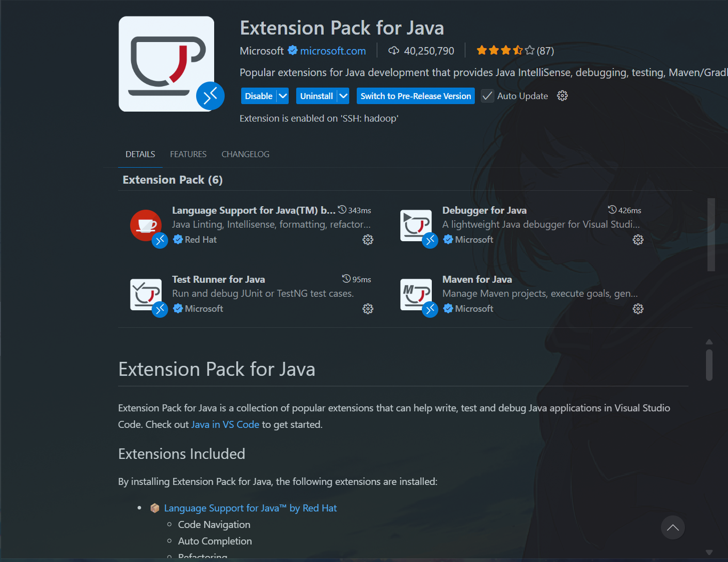Click the star rating (87)
Viewport: 728px width, 562px height.
click(x=515, y=51)
